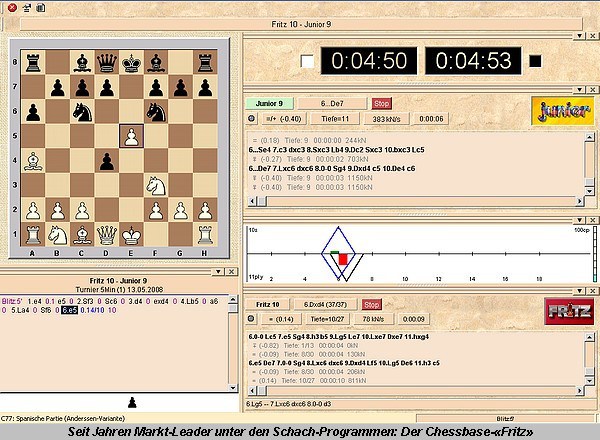Click down arrow of Junior analysis scrollbar
This screenshot has height=440, width=600.
tap(589, 191)
